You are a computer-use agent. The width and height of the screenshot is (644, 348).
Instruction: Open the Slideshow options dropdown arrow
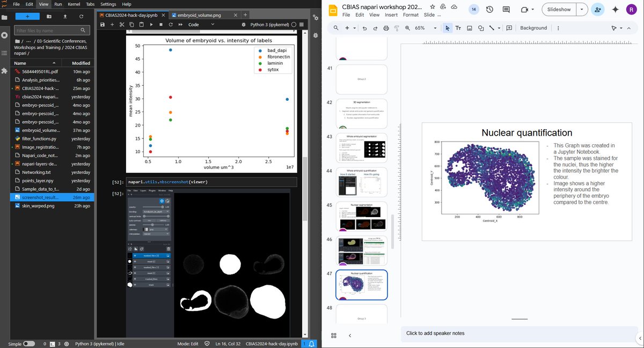tap(582, 10)
